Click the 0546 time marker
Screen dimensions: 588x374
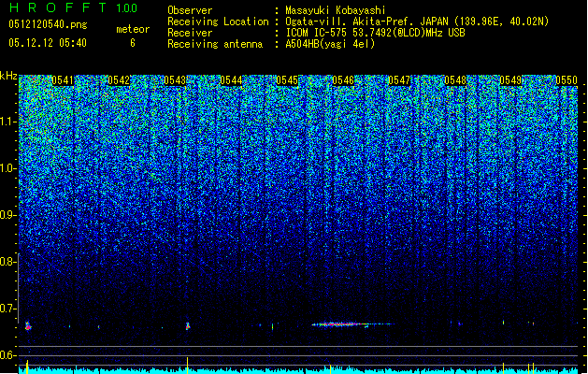pos(343,80)
